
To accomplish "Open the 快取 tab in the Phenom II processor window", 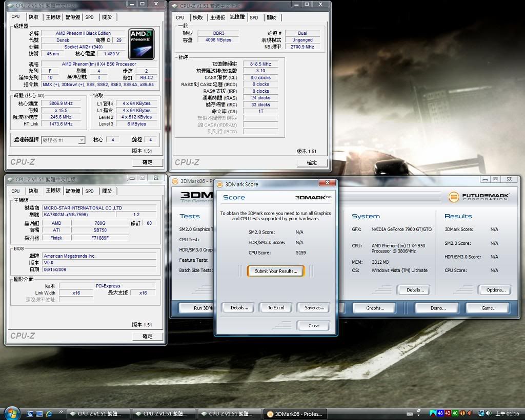I will [33, 17].
